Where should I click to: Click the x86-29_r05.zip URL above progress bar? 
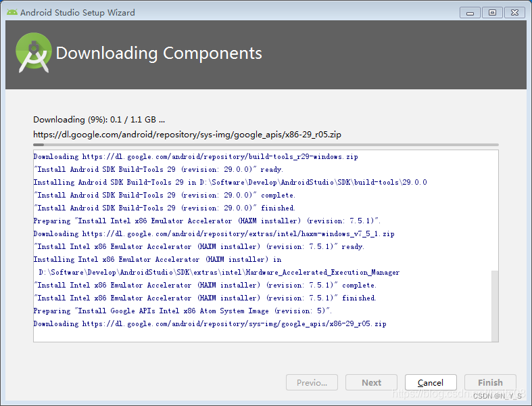pyautogui.click(x=187, y=135)
